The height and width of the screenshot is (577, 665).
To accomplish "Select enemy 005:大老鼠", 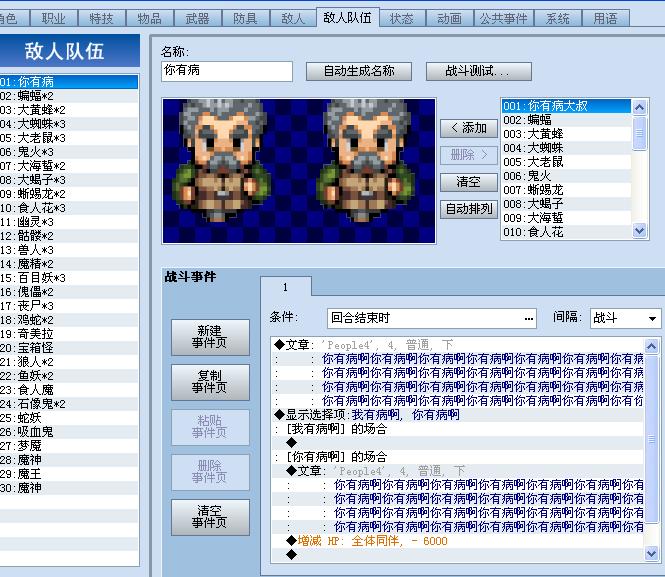I will (x=566, y=162).
